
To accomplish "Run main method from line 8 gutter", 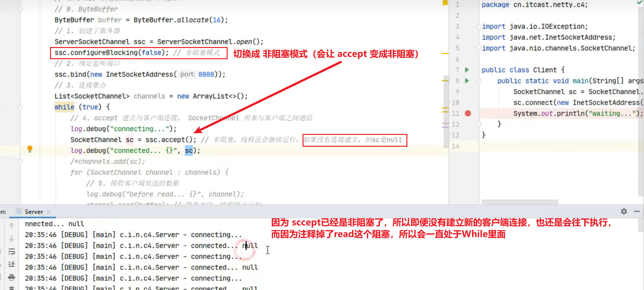I will [x=467, y=81].
